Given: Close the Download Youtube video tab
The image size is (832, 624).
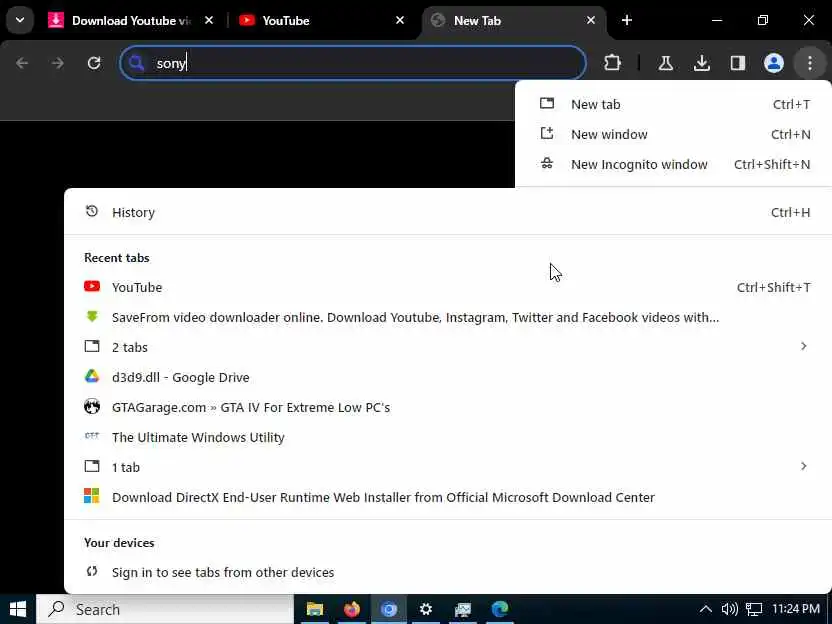Looking at the screenshot, I should click(209, 20).
